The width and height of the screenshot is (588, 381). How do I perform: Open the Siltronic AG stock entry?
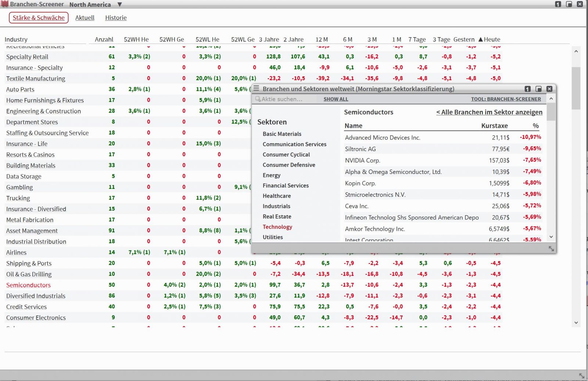(x=360, y=149)
